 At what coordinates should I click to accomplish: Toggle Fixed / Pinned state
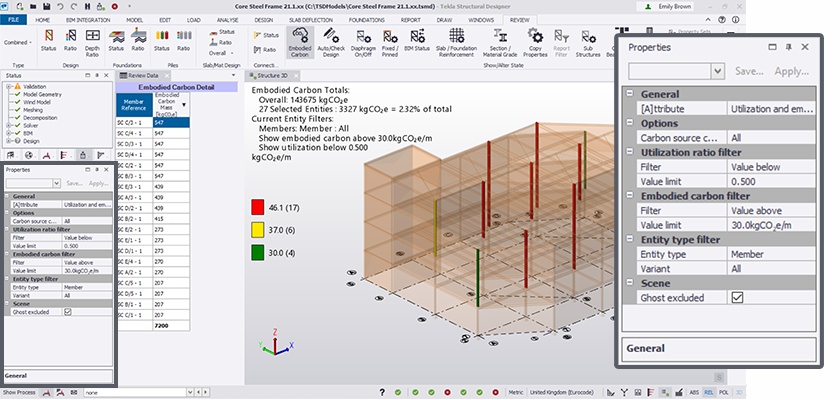389,42
